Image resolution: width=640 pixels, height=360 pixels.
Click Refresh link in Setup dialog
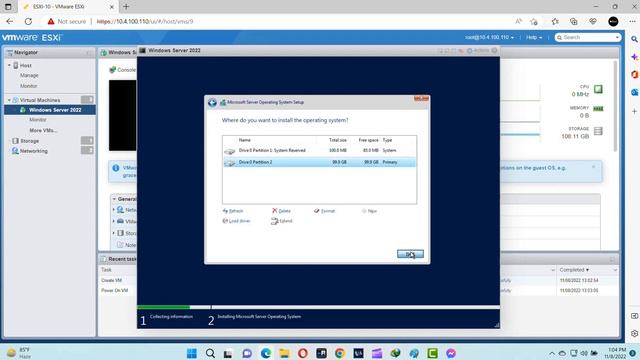tap(233, 211)
